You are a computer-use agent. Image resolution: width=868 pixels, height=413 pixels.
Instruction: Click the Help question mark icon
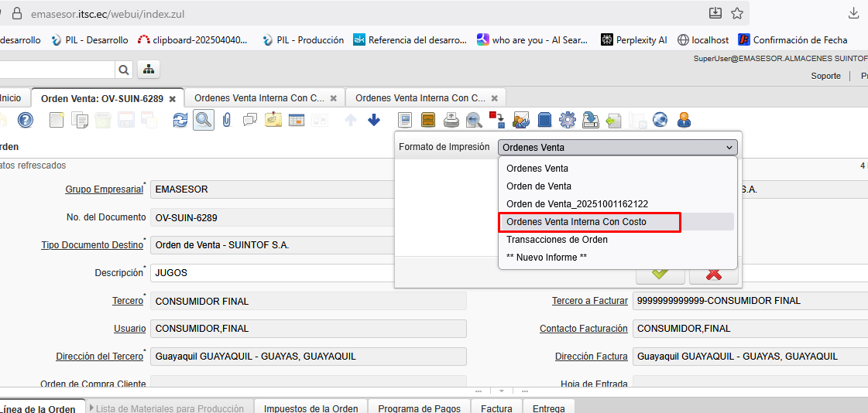coord(26,120)
